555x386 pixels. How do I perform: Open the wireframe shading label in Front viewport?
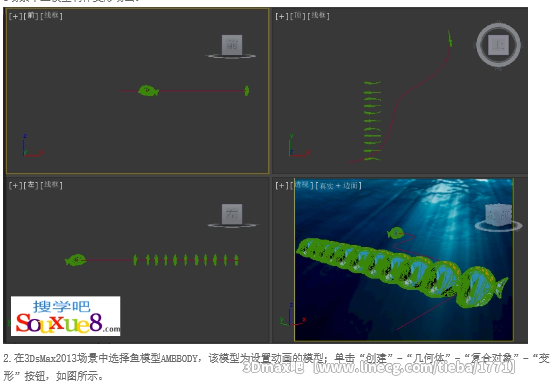[x=52, y=16]
